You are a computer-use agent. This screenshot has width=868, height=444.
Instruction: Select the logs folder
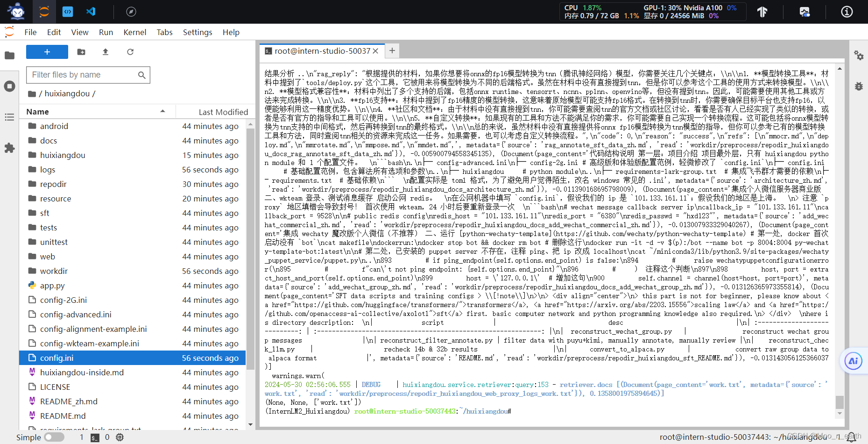tap(133, 170)
